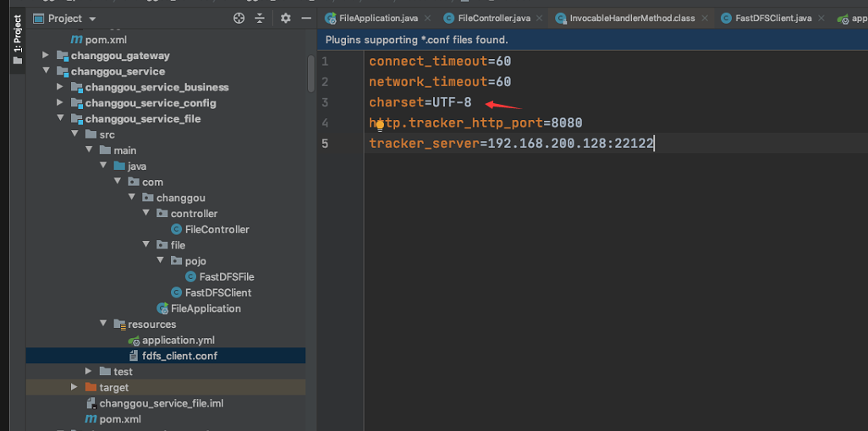Screen dimensions: 868x431
Task: Collapse the main folder
Action: (89, 150)
